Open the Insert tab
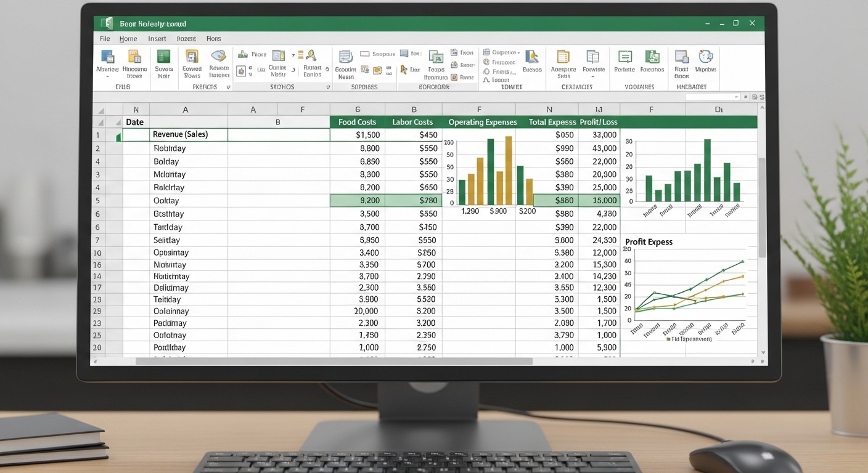This screenshot has height=473, width=868. [x=157, y=39]
